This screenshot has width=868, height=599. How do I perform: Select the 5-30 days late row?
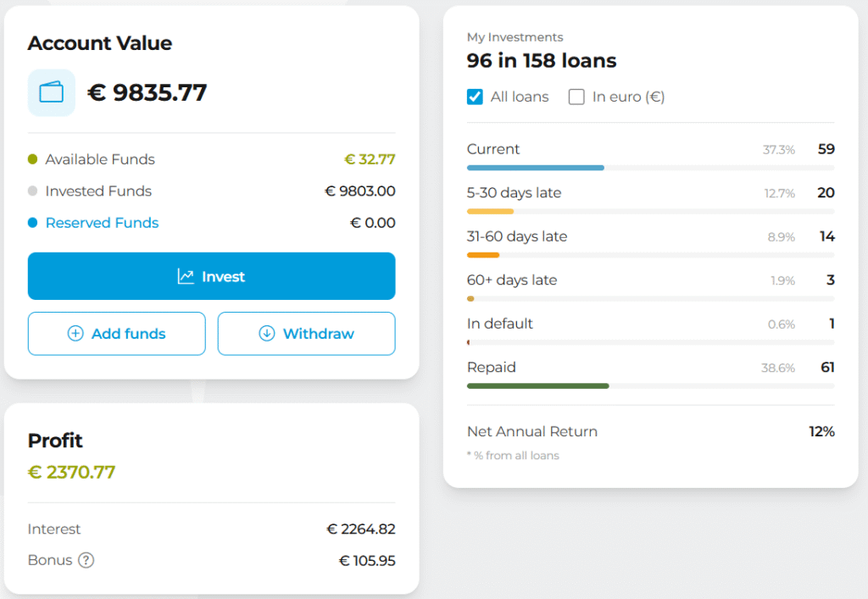(x=650, y=199)
